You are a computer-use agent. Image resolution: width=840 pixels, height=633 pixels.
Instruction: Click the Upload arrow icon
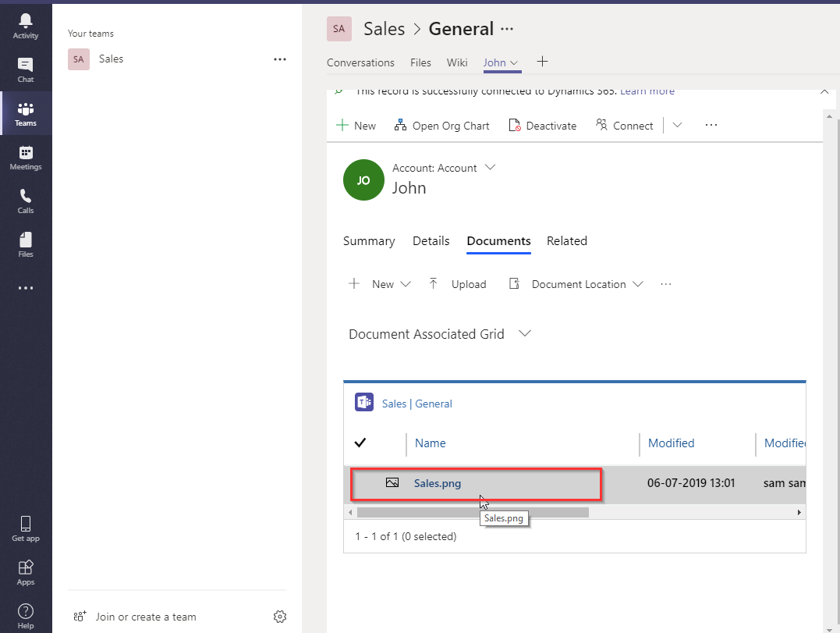click(434, 283)
